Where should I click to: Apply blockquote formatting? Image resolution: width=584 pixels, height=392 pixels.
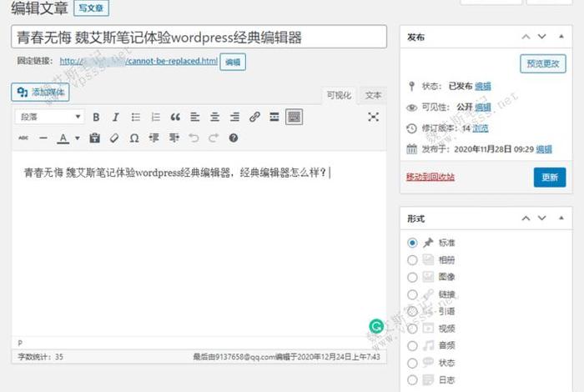click(175, 118)
